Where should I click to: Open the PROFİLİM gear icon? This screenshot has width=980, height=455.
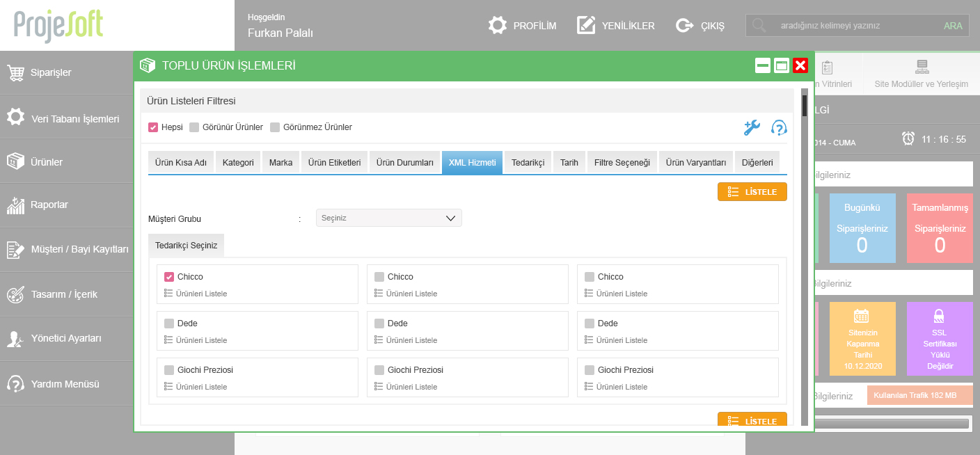(x=497, y=26)
